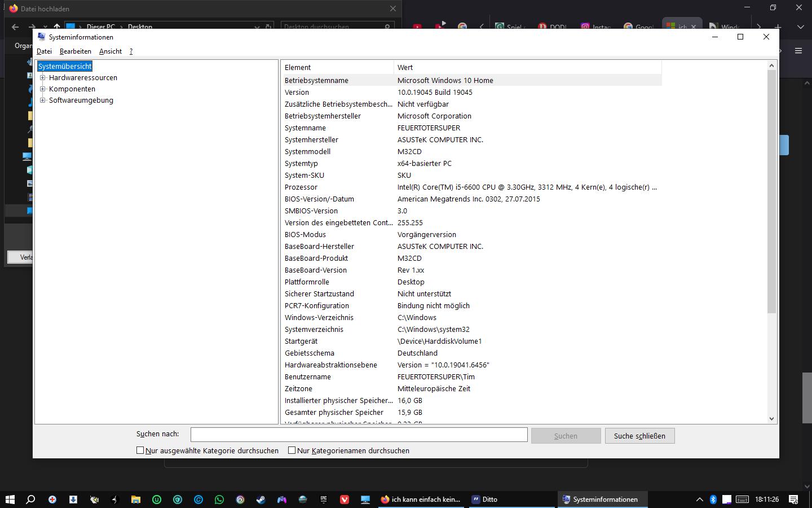The height and width of the screenshot is (508, 812).
Task: Expand the Softwareumgebung tree node
Action: (x=43, y=100)
